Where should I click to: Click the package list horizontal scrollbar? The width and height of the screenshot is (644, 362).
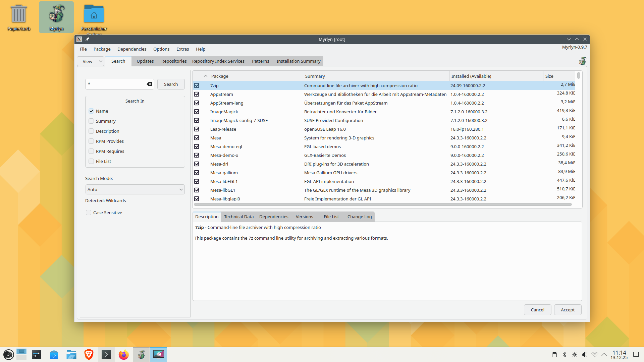coord(382,204)
